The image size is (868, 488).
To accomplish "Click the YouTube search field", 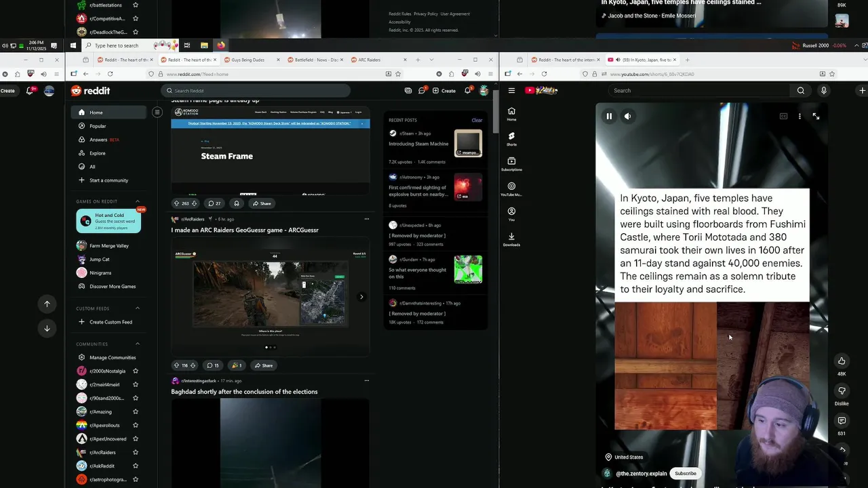I will click(698, 90).
